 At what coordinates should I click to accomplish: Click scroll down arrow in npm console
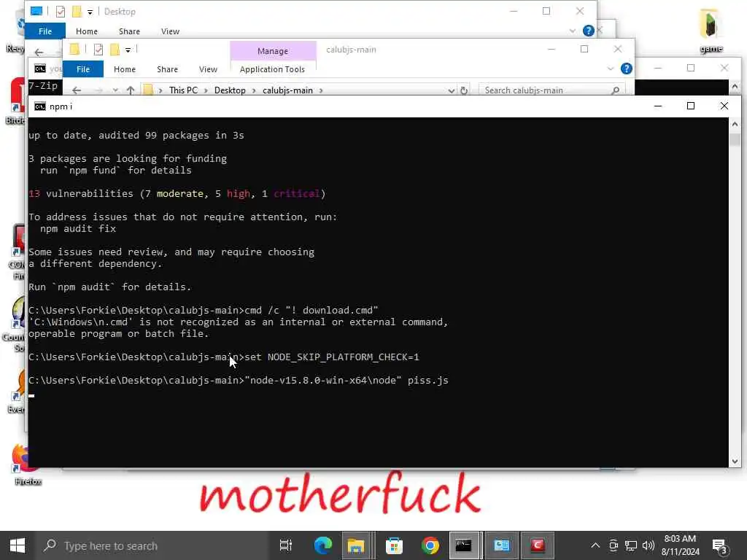point(735,461)
